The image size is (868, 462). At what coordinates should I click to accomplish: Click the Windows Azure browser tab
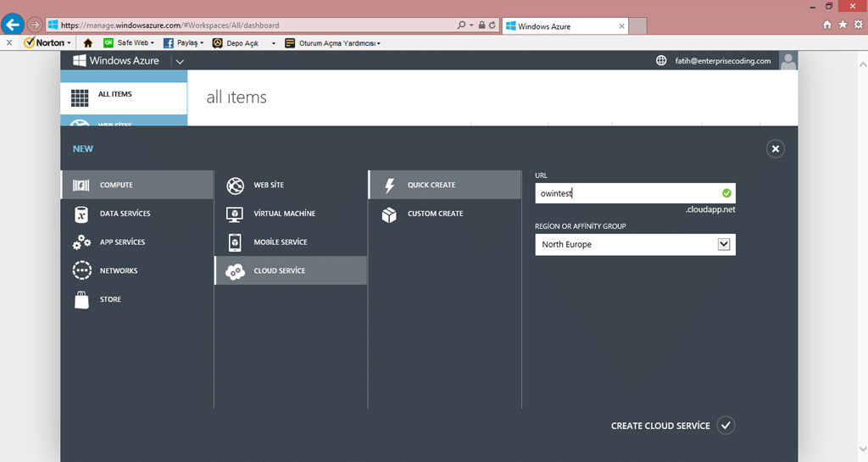click(x=565, y=26)
